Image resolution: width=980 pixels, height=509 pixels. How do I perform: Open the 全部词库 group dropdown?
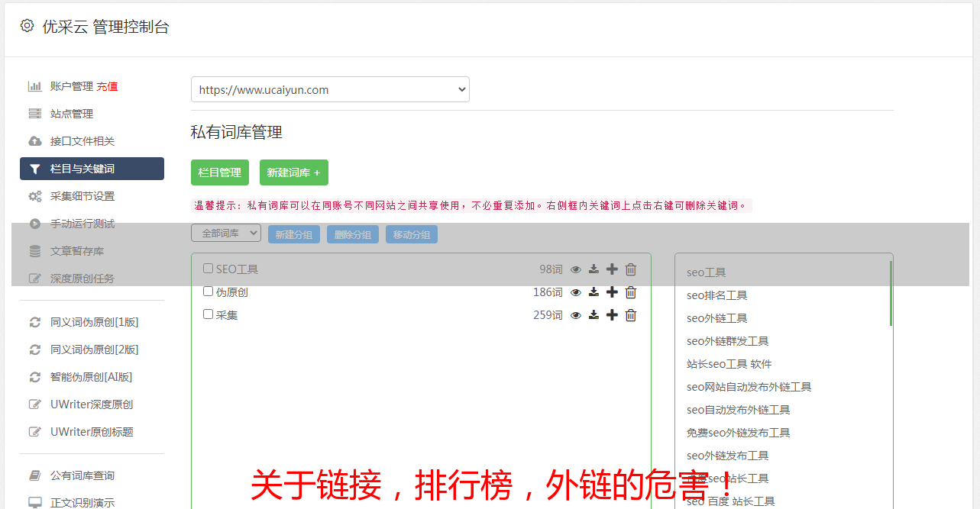226,234
